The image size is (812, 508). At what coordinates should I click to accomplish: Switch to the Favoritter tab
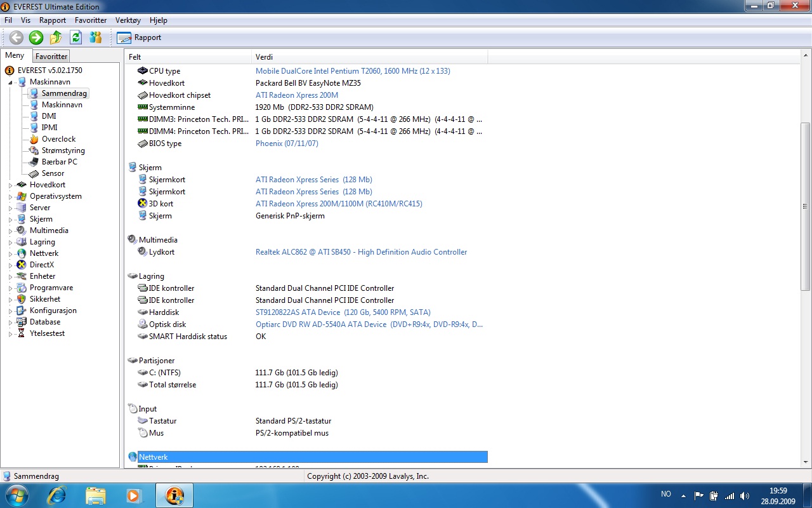click(x=51, y=57)
